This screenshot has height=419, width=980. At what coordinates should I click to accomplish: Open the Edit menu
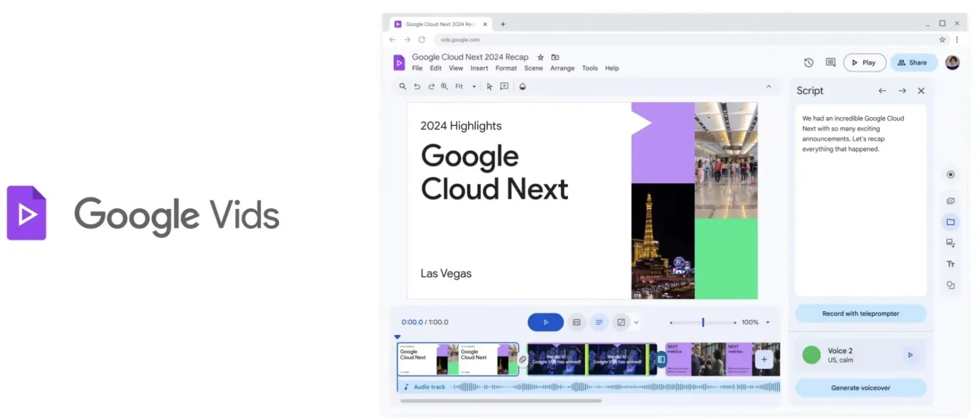435,68
